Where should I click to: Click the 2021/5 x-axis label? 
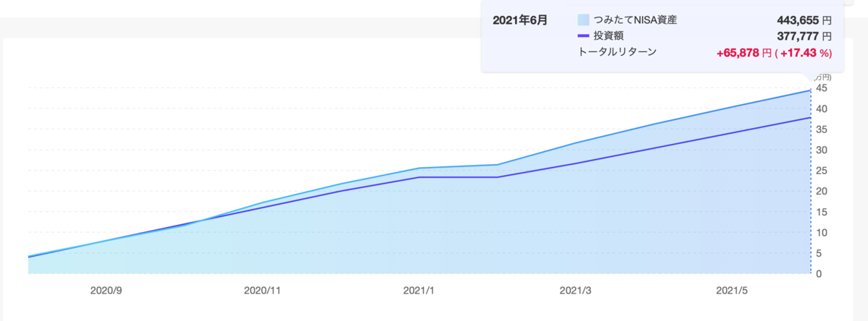733,291
